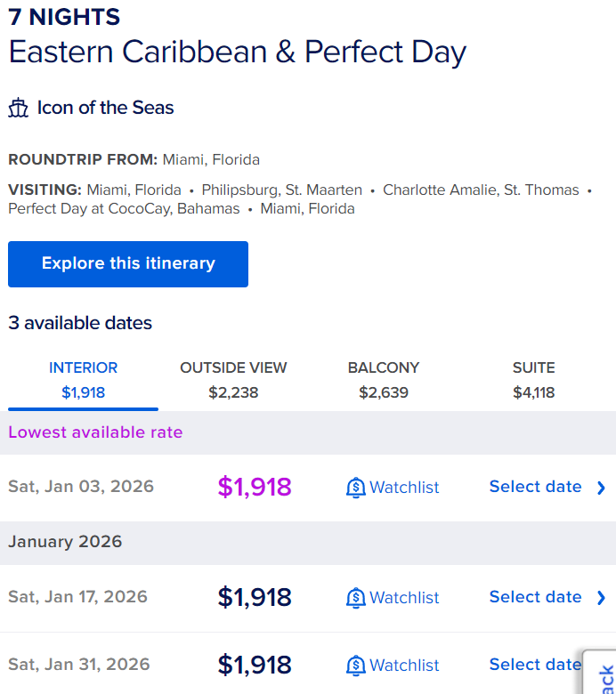616x694 pixels.
Task: Switch to the Outside View $2,238 tab
Action: coord(233,380)
